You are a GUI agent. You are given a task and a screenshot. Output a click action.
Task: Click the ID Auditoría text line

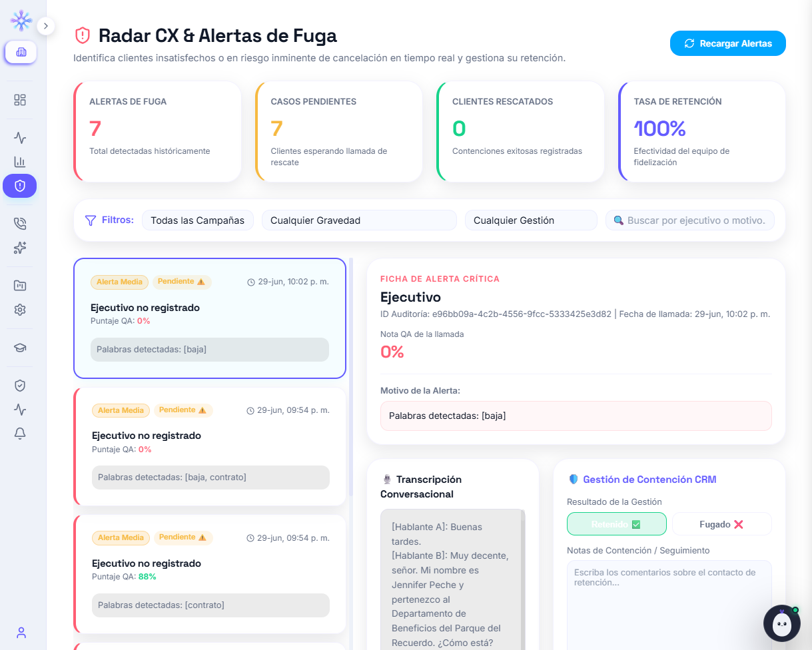575,314
